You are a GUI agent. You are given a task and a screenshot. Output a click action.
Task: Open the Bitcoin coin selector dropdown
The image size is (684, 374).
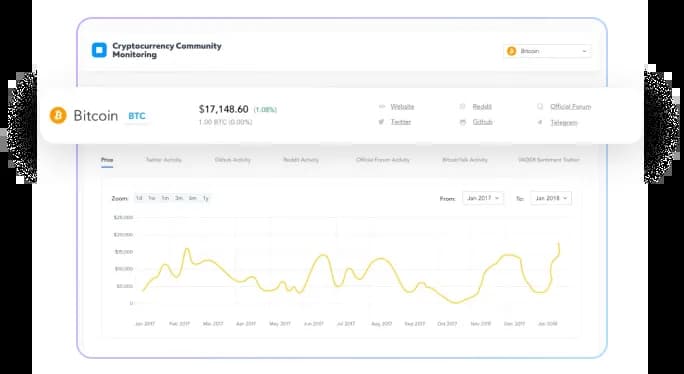pyautogui.click(x=547, y=51)
